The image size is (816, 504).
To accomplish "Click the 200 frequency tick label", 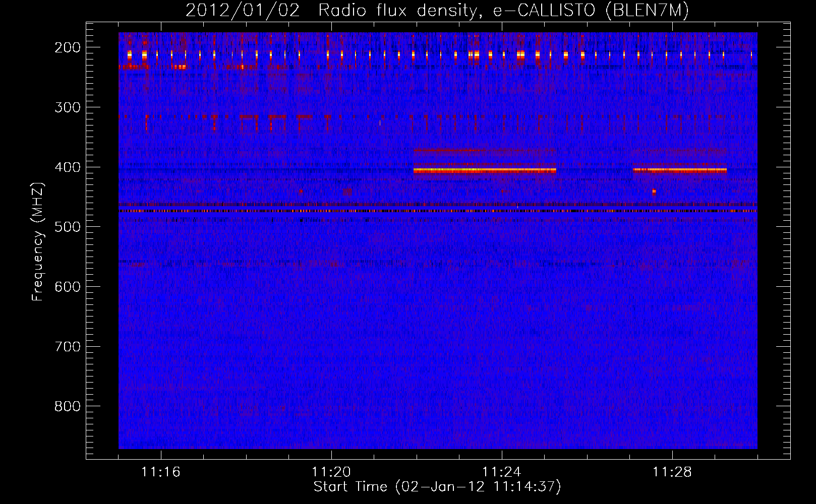I will click(68, 47).
